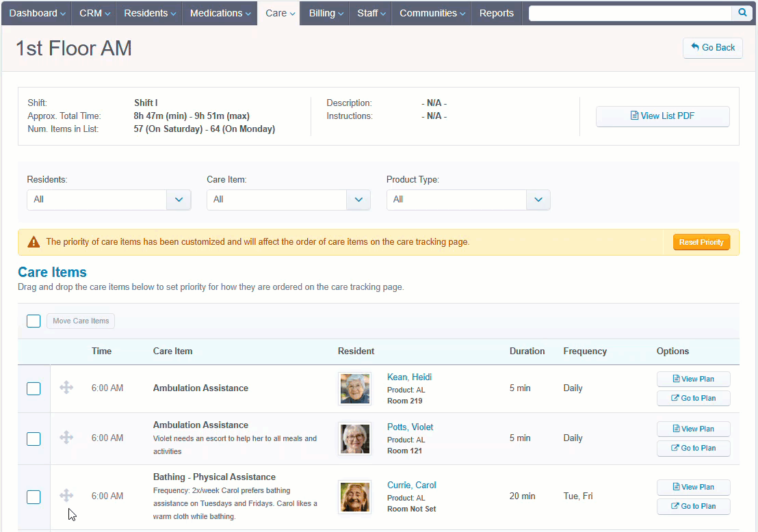This screenshot has width=758, height=532.
Task: Go to Plan for Potts, Violet
Action: [x=693, y=448]
